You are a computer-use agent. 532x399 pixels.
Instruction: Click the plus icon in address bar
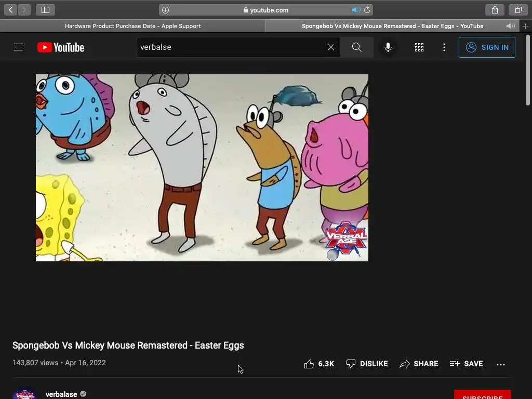[x=165, y=10]
